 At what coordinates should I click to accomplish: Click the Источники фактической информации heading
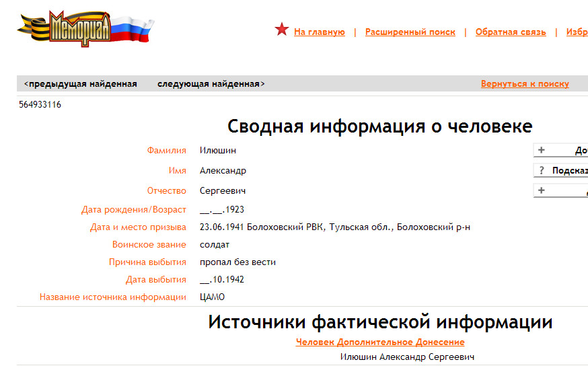click(x=380, y=322)
